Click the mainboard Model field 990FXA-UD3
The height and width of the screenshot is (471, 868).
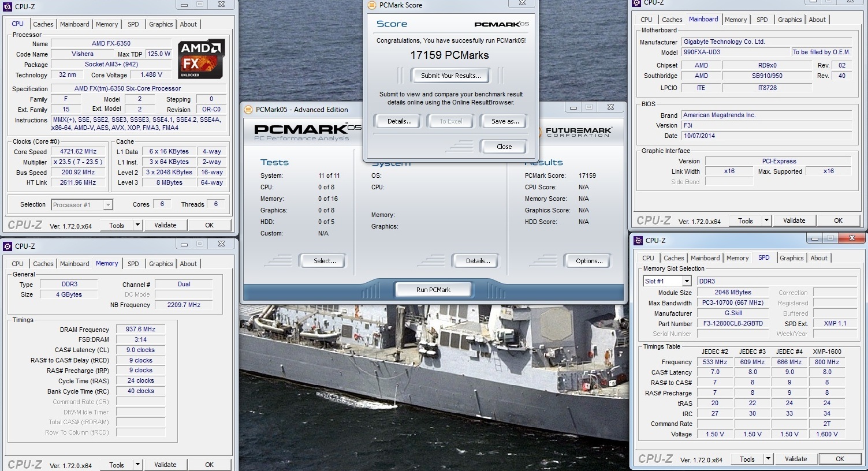coord(735,52)
